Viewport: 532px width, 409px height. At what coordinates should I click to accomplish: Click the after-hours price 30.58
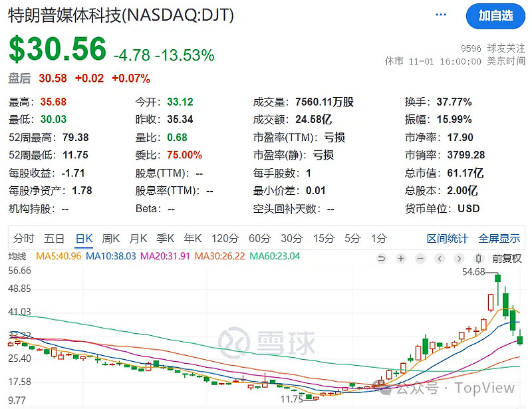[x=53, y=78]
